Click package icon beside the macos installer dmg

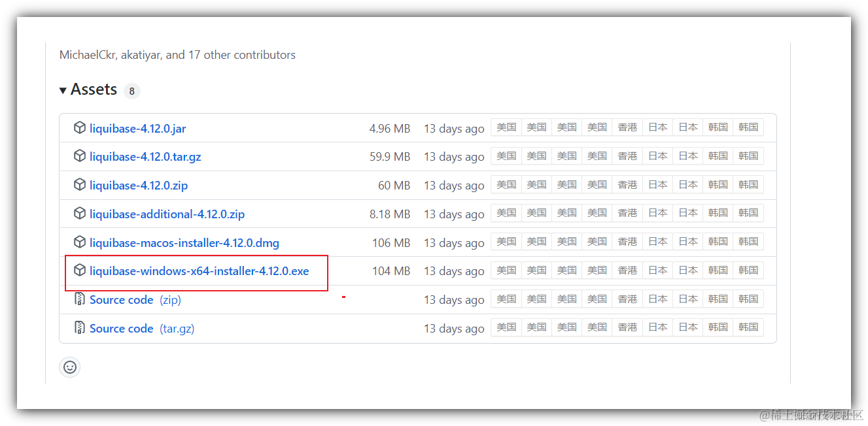[x=80, y=242]
